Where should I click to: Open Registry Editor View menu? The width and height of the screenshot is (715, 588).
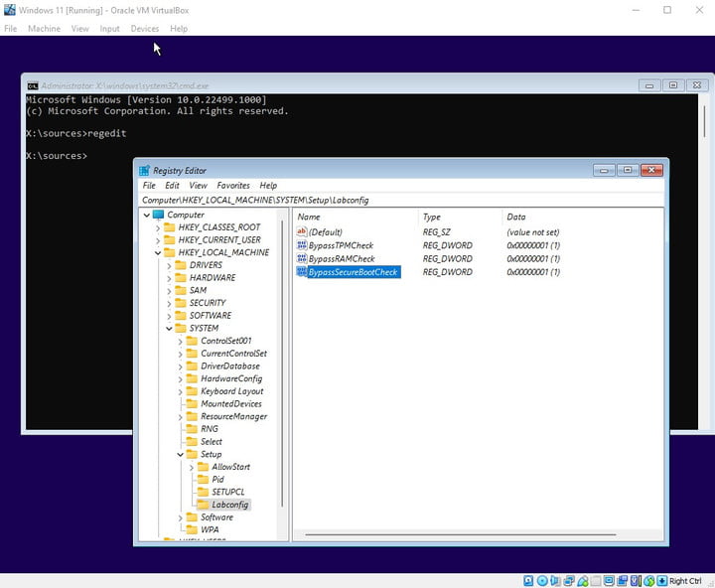tap(198, 185)
